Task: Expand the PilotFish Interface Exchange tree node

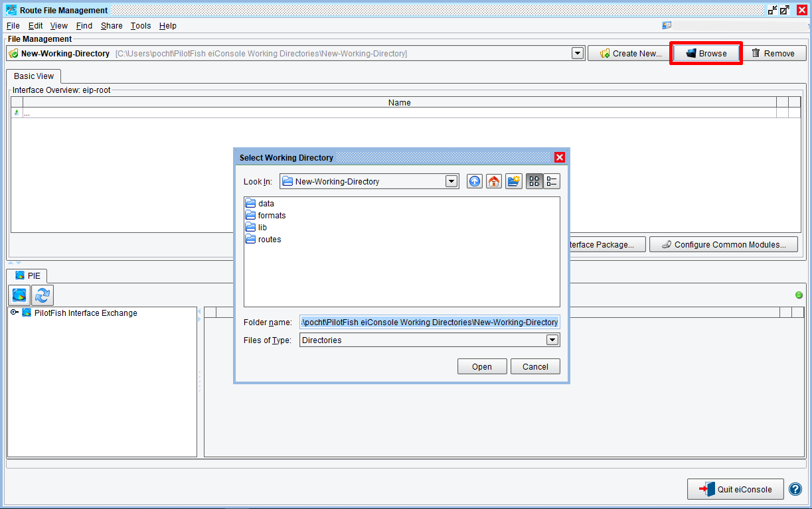Action: (14, 313)
